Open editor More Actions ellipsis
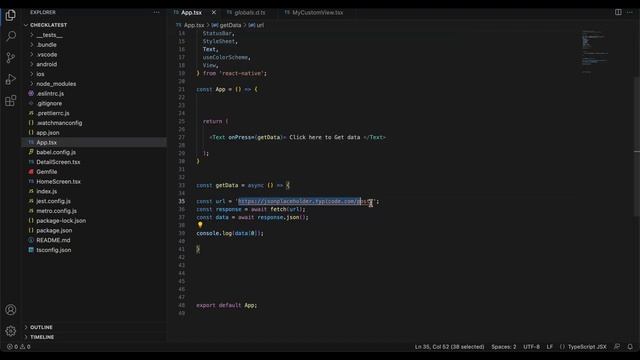 [x=630, y=12]
